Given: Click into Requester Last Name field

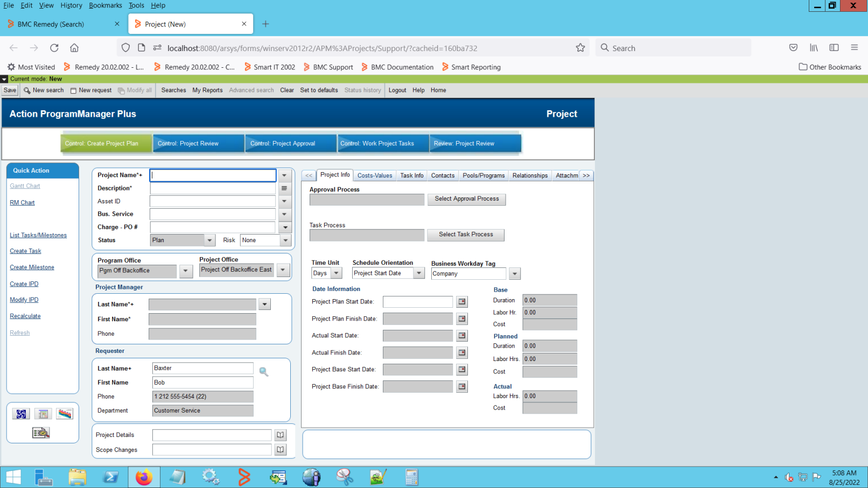Looking at the screenshot, I should coord(202,368).
